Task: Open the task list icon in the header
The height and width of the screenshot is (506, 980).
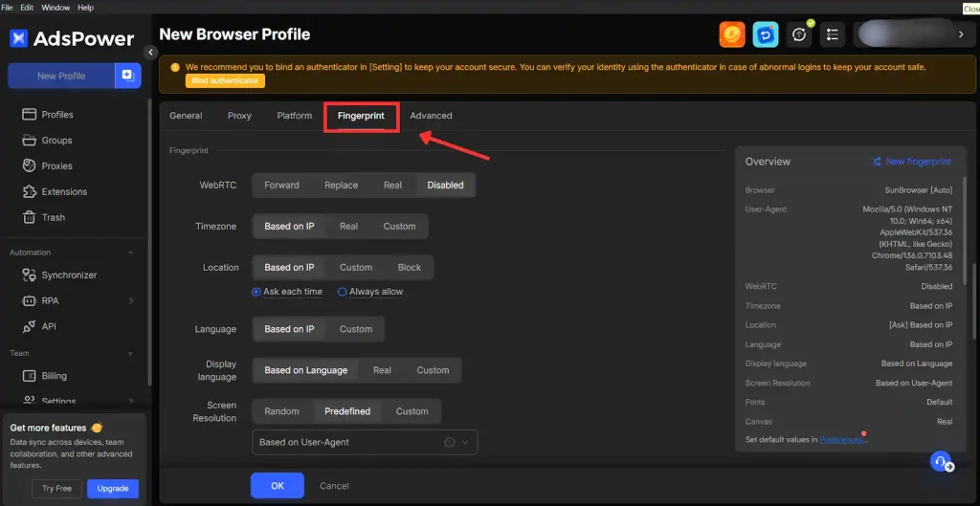Action: click(832, 34)
